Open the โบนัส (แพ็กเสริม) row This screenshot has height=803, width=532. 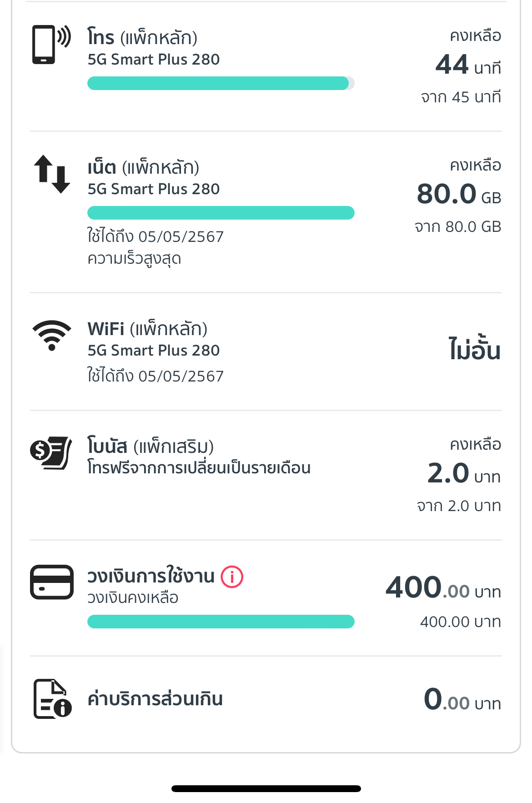tap(266, 475)
